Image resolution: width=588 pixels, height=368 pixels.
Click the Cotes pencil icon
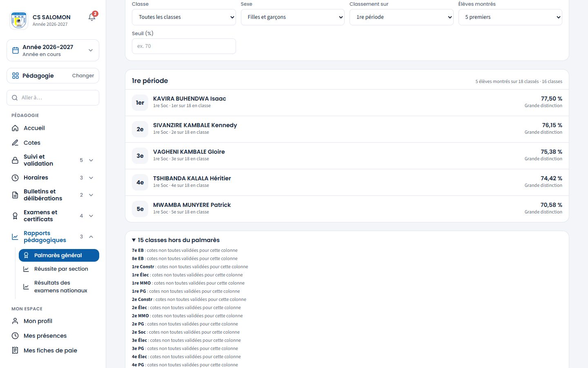[15, 143]
